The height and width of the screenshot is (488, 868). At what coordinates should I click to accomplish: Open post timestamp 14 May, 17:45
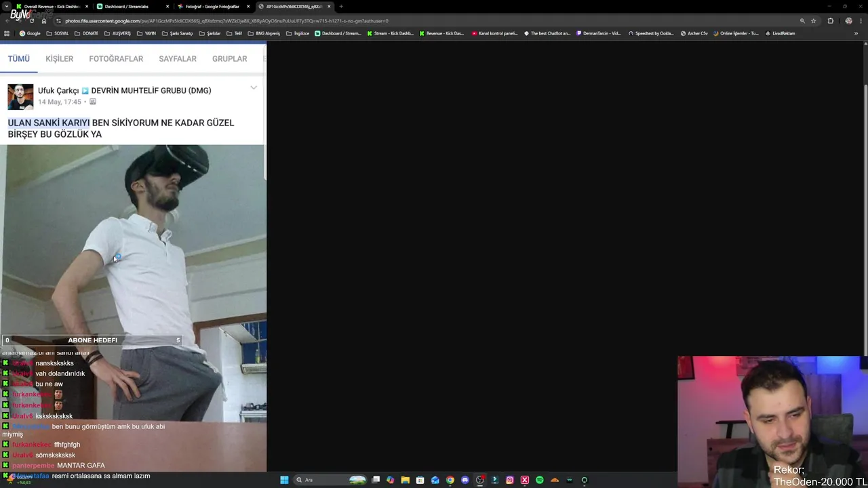[60, 102]
